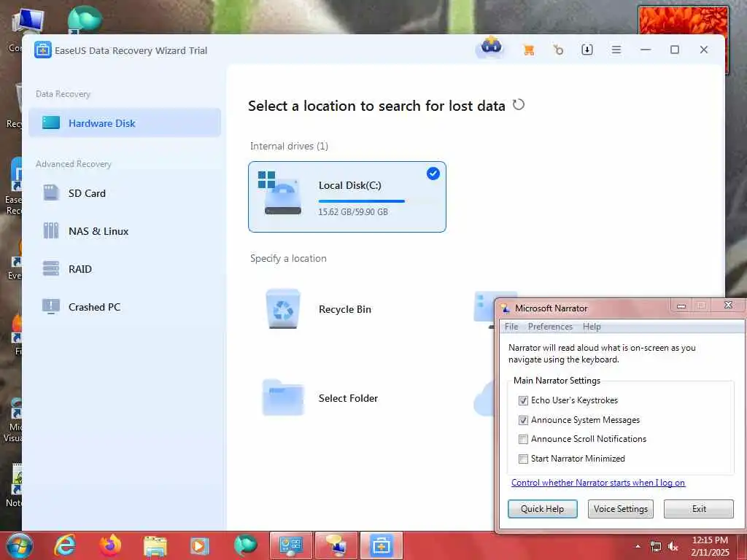The image size is (747, 560).
Task: Click Local Disk(C:) usage progress bar
Action: coord(362,201)
